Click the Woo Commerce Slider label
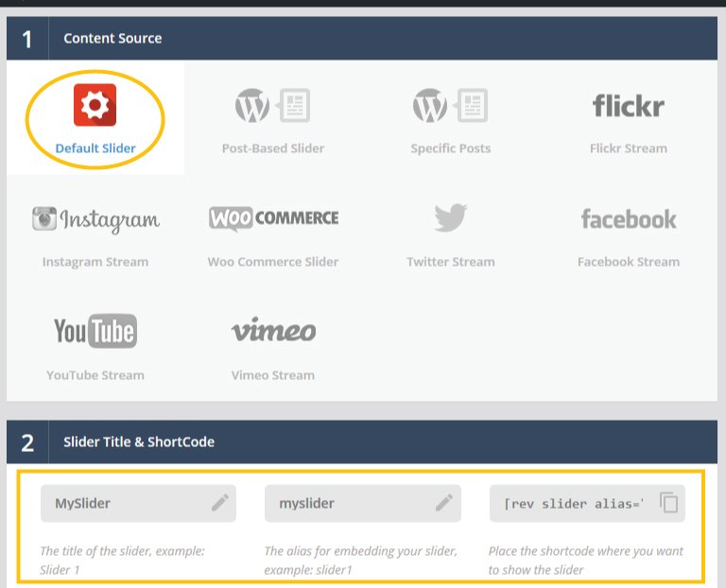The image size is (726, 588). pyautogui.click(x=273, y=262)
